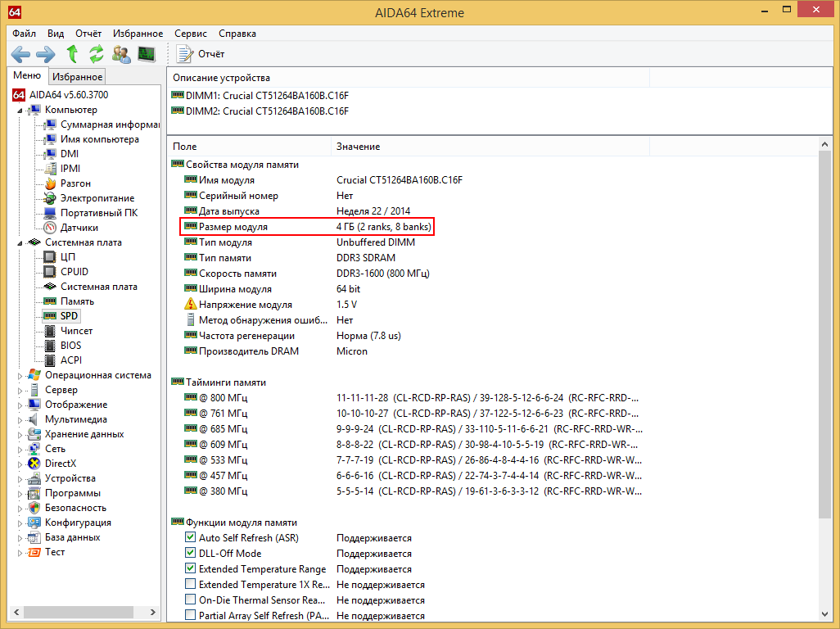Toggle Extended Temperature 1X Refresh checkbox
The width and height of the screenshot is (840, 629).
coord(190,583)
